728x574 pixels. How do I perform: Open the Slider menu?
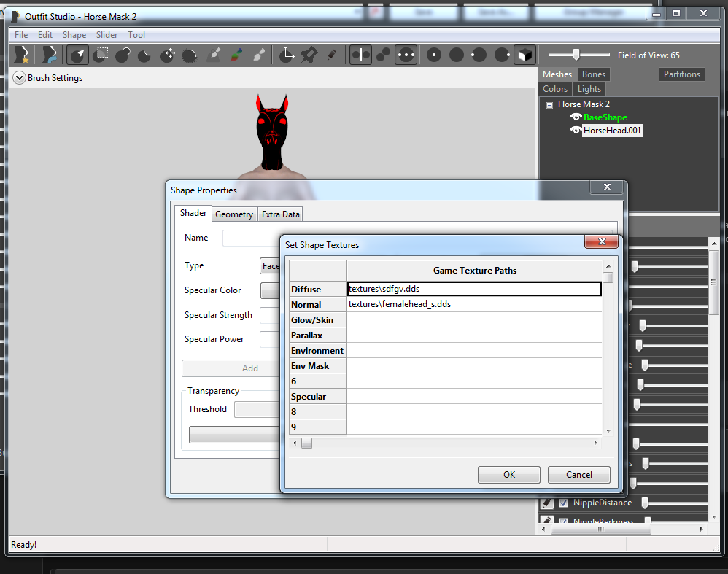click(107, 35)
